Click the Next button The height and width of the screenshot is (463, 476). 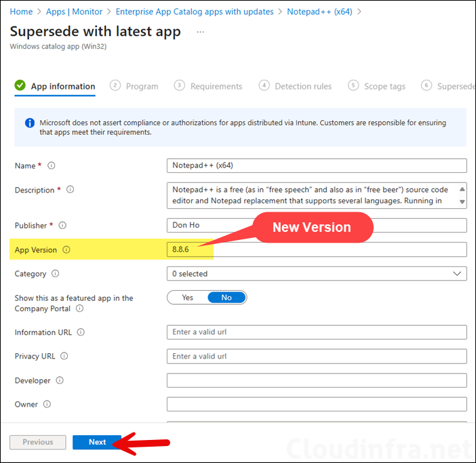[97, 442]
